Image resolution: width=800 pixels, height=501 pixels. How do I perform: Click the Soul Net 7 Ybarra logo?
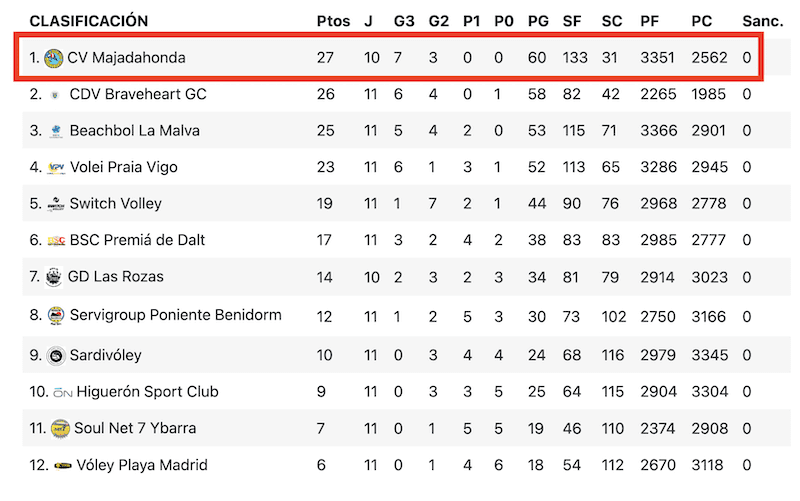60,429
